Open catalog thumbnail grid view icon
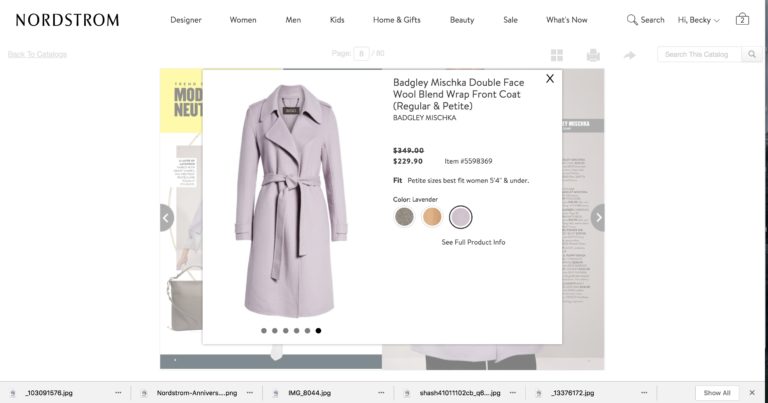Image resolution: width=768 pixels, height=403 pixels. point(557,55)
